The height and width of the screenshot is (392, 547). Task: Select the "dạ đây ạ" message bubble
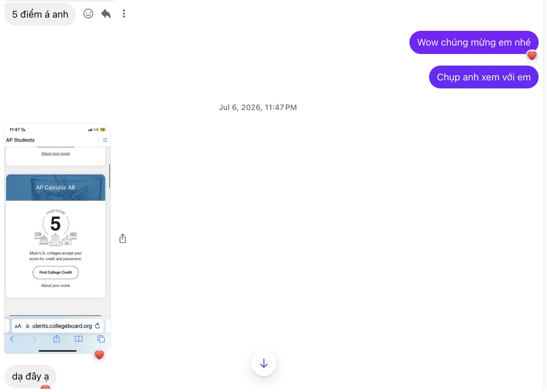tap(30, 376)
